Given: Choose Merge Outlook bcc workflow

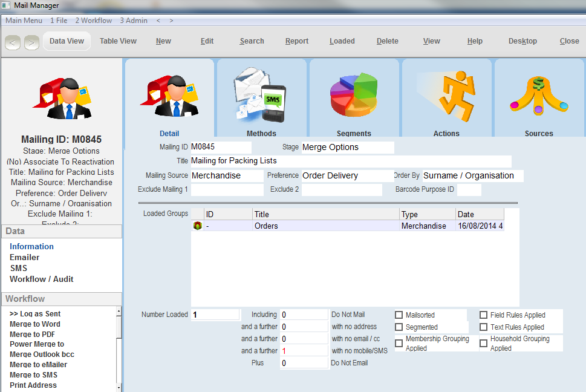Looking at the screenshot, I should coord(42,354).
